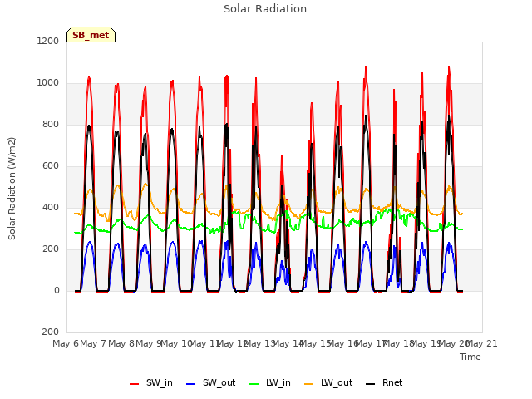This screenshot has width=532, height=399.
Task: Toggle the LW_out legend entry
Action: pyautogui.click(x=328, y=382)
